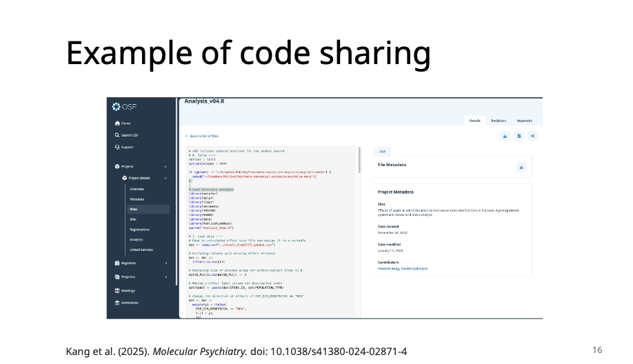633x364 pixels.
Task: Expand the Registries arrow
Action: (x=165, y=263)
